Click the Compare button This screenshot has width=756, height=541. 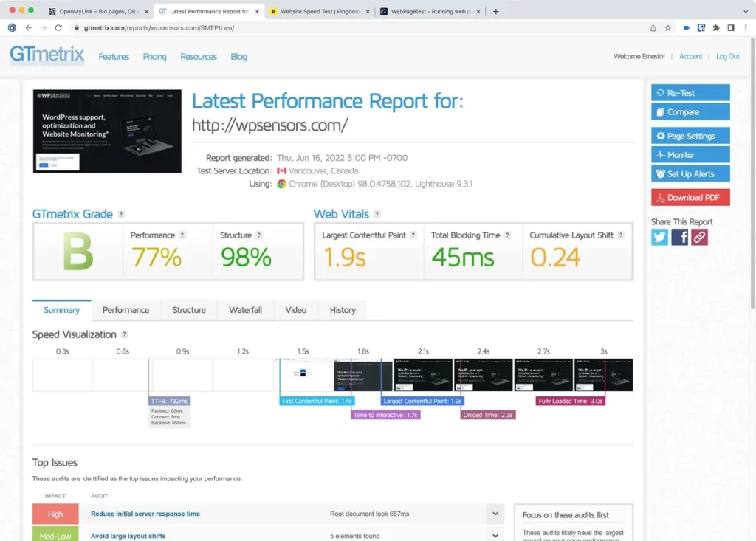[690, 112]
